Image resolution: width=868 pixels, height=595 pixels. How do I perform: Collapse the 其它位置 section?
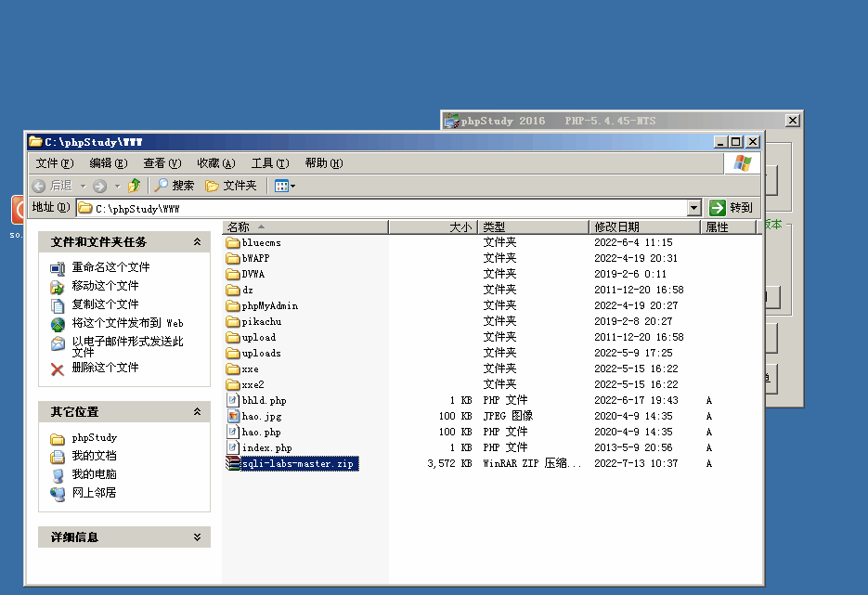(196, 411)
